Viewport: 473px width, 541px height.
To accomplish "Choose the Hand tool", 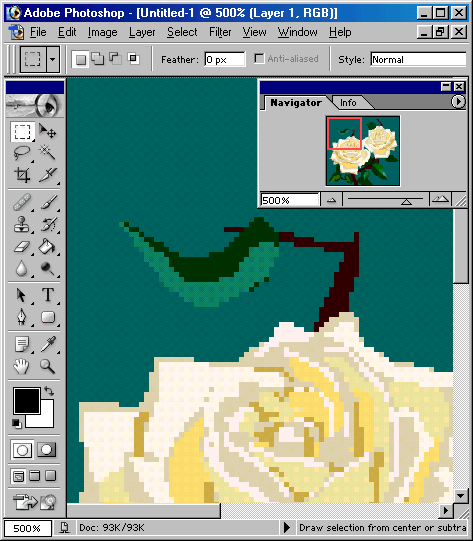I will (22, 366).
